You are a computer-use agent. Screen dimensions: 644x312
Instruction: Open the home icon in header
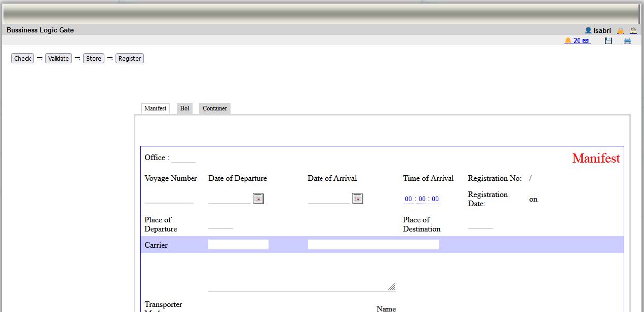click(x=633, y=31)
